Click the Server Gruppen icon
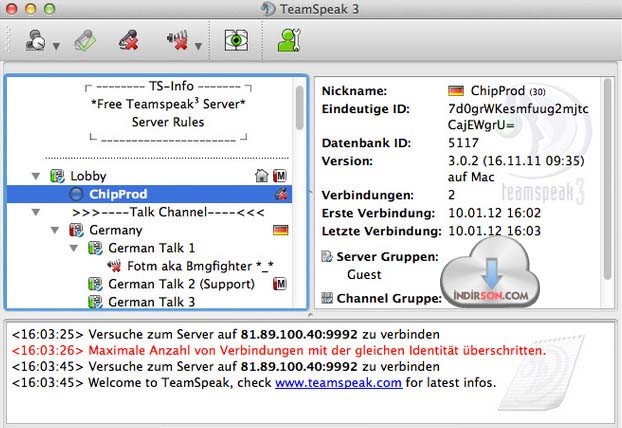The image size is (622, 428). (x=327, y=257)
